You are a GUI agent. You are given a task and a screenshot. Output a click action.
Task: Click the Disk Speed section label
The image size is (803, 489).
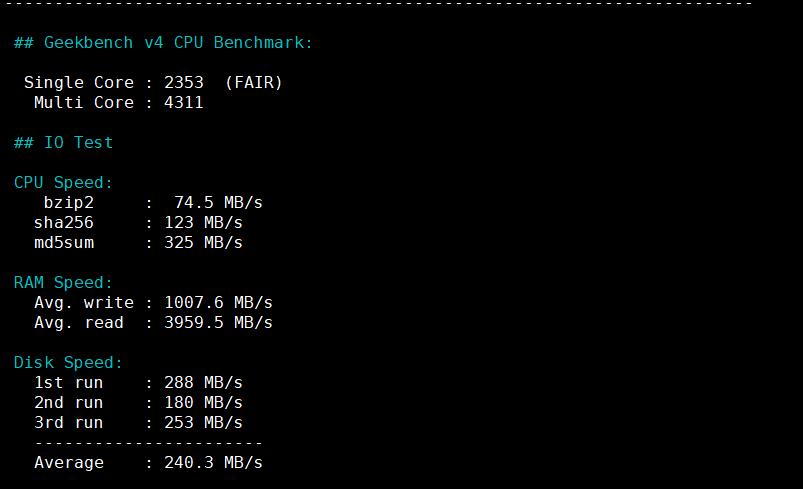[68, 363]
